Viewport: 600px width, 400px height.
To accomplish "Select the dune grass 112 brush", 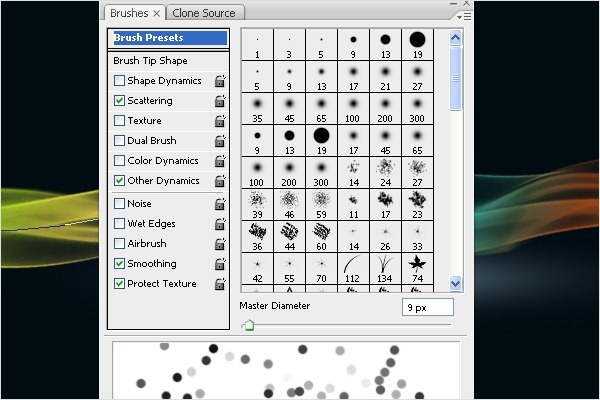I will tap(354, 268).
